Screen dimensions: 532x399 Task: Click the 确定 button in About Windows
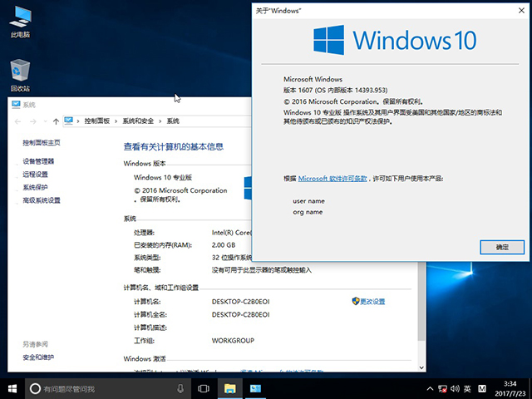pyautogui.click(x=502, y=247)
